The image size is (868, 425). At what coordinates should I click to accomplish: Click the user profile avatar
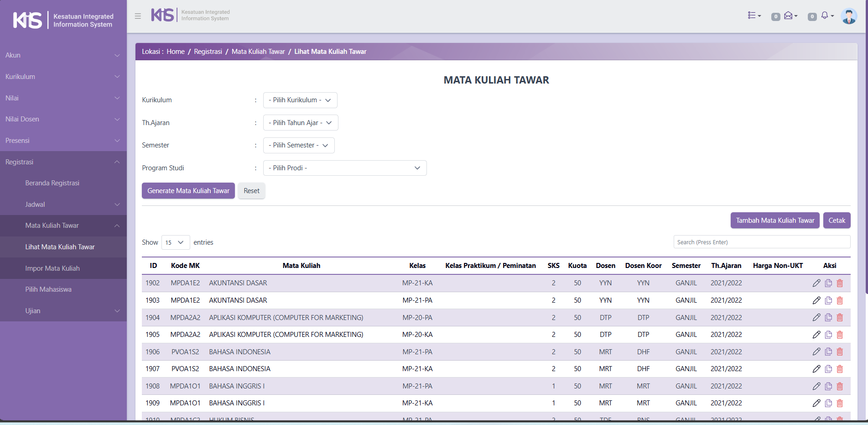[x=848, y=16]
